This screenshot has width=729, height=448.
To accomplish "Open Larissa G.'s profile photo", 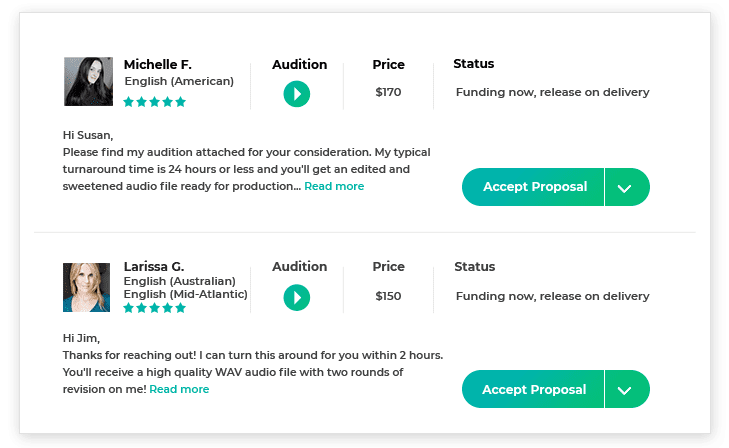I will point(86,287).
